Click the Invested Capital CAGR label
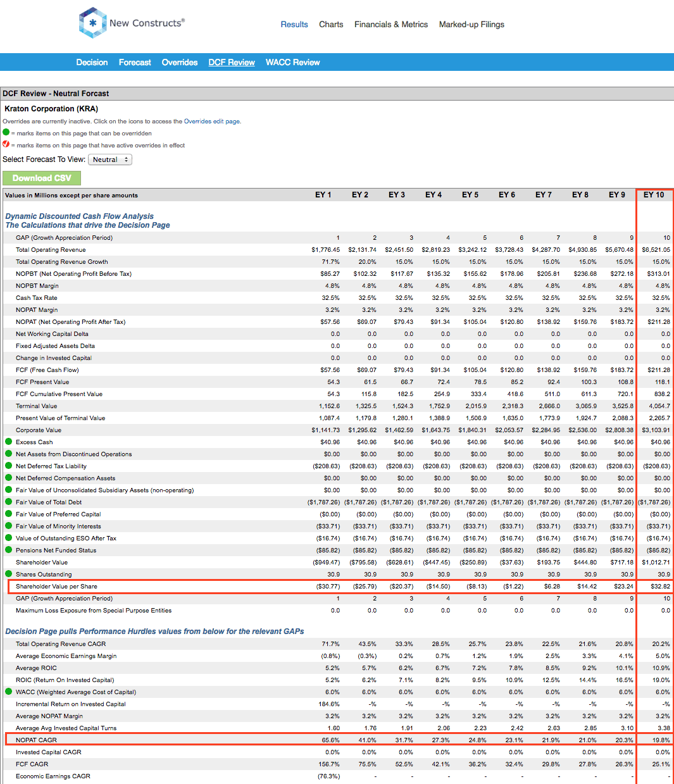 pyautogui.click(x=49, y=752)
